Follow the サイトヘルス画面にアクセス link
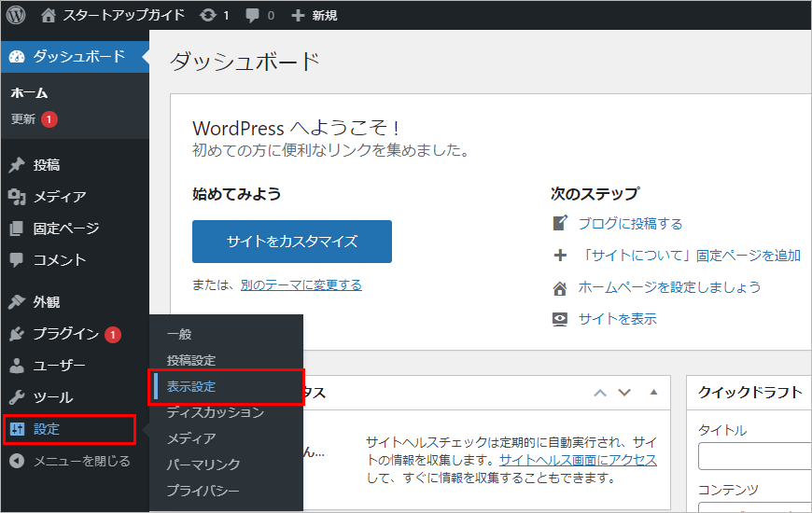This screenshot has height=513, width=812. click(x=578, y=460)
